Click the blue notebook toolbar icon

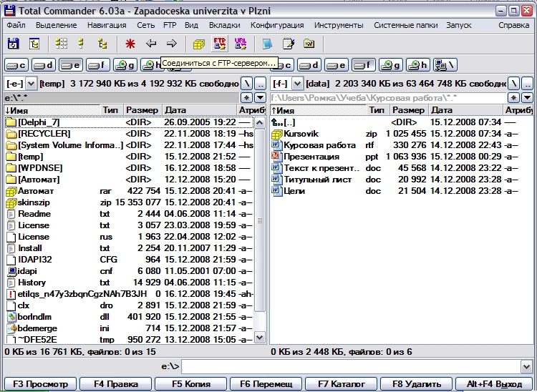click(x=267, y=44)
